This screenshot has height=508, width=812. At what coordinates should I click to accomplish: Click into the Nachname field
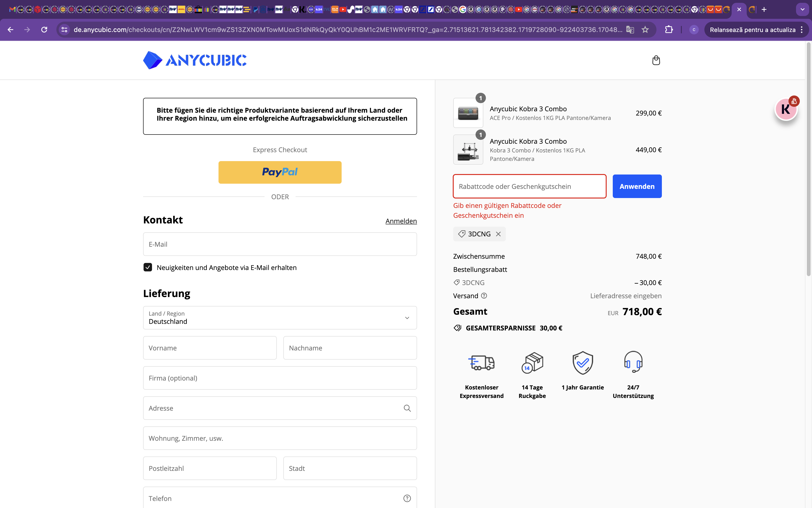[350, 348]
